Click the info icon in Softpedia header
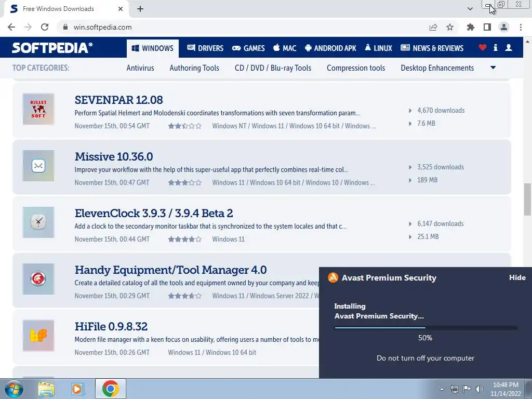Screen dimensions: 532x399 (x=495, y=47)
